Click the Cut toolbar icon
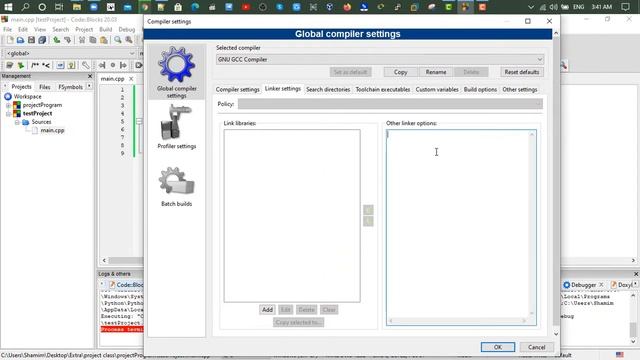The height and width of the screenshot is (360, 640). click(82, 40)
